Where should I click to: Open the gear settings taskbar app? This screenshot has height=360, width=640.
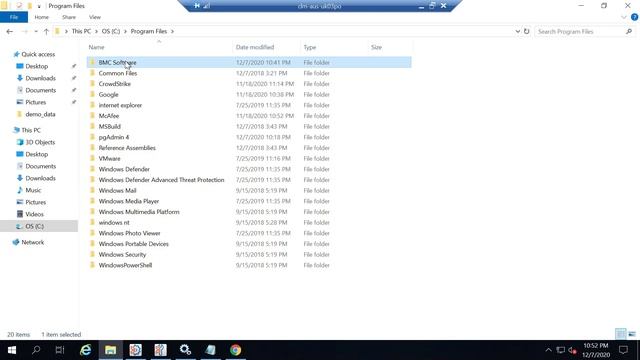185,350
